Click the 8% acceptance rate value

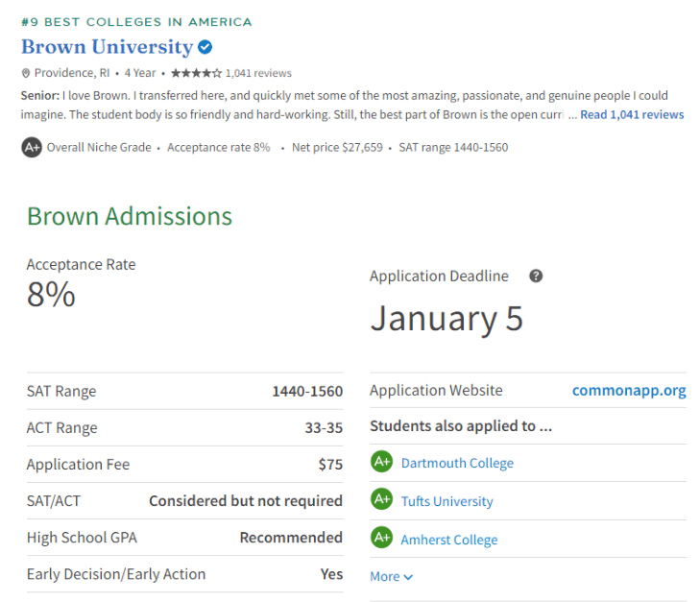coord(51,295)
